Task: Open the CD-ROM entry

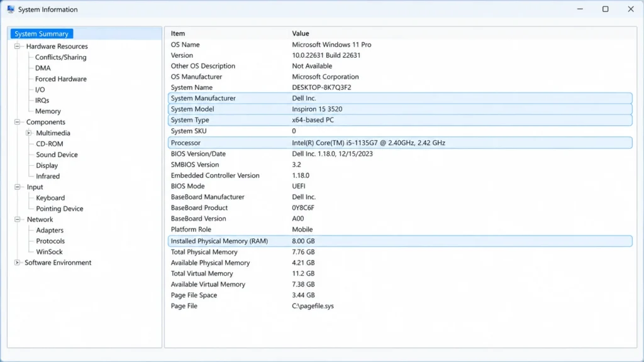Action: [x=49, y=144]
